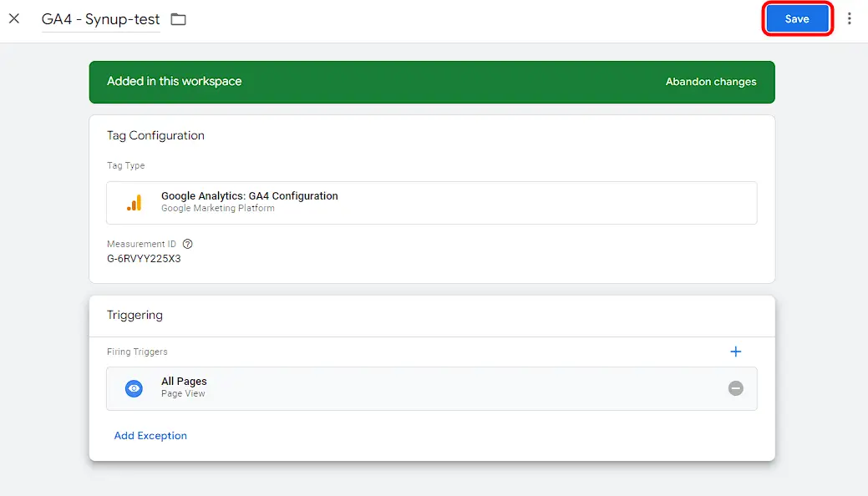Save the tag

[797, 19]
